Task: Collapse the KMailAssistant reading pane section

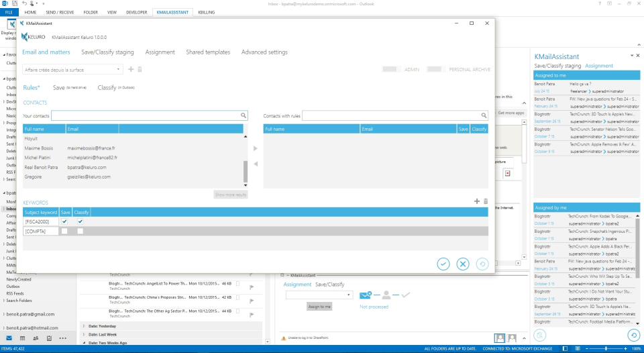Action: tap(282, 275)
